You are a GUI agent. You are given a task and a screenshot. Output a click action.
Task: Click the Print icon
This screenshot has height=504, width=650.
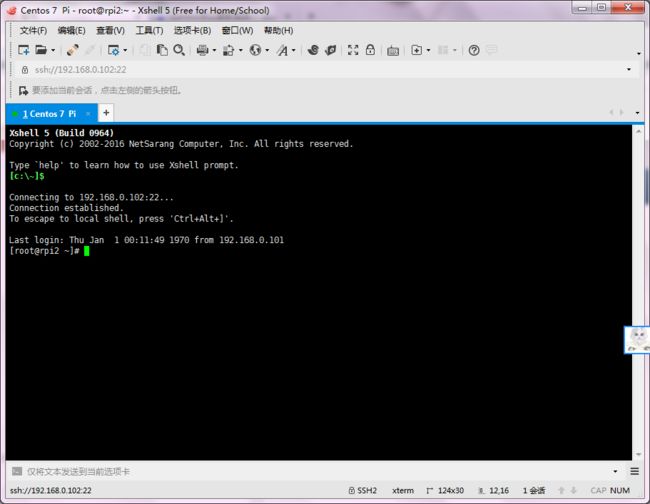tap(203, 50)
